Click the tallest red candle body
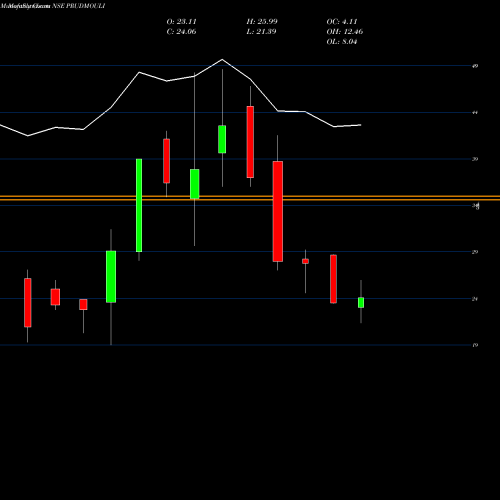Image resolution: width=500 pixels, height=500 pixels. point(278,211)
